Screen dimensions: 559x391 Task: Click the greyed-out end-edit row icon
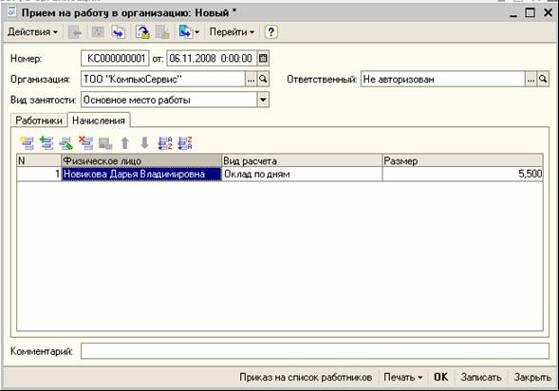click(x=105, y=143)
